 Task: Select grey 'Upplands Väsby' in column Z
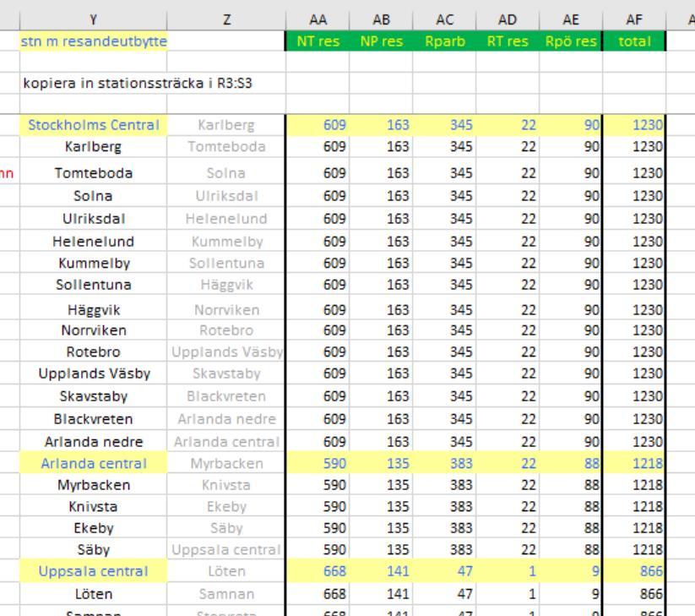pos(226,352)
